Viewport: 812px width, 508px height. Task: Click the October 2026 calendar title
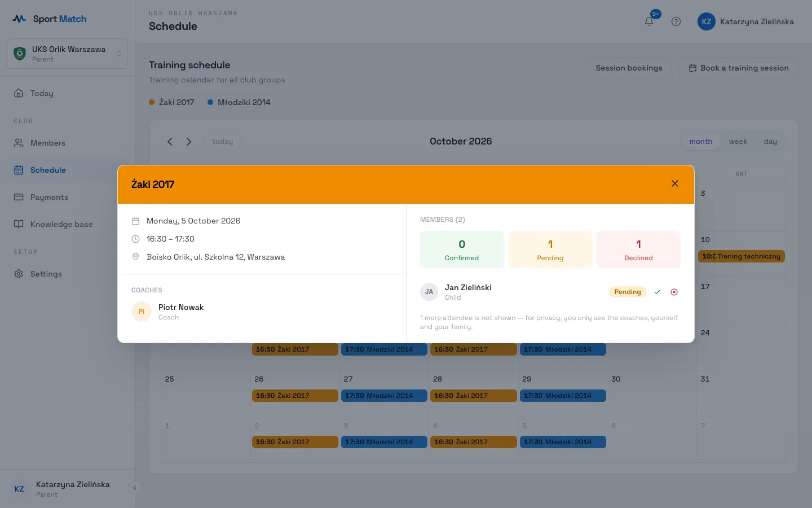point(461,141)
